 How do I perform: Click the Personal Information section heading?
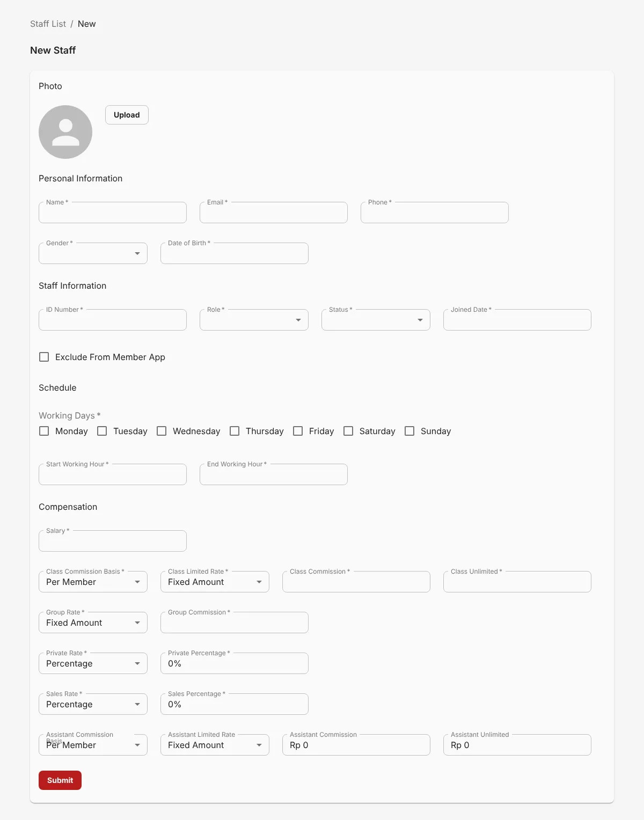click(x=80, y=178)
